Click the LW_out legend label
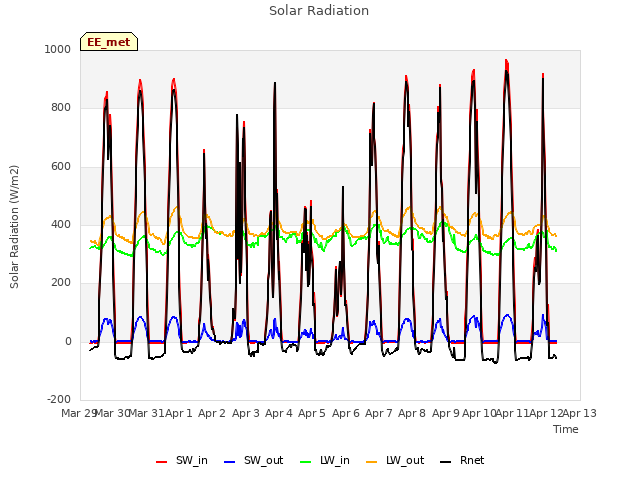 (x=405, y=460)
